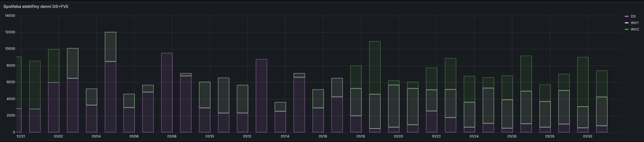This screenshot has height=142, width=644.
Task: Click the 12000 y-axis label
Action: [x=10, y=32]
